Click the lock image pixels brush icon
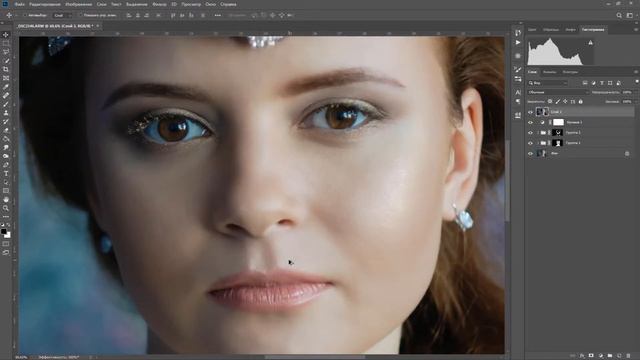 tap(558, 101)
